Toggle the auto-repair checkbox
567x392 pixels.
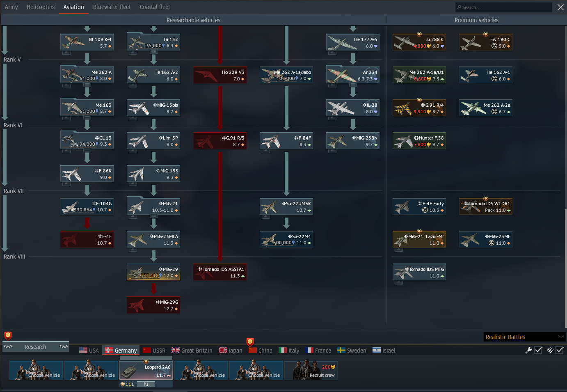539,350
